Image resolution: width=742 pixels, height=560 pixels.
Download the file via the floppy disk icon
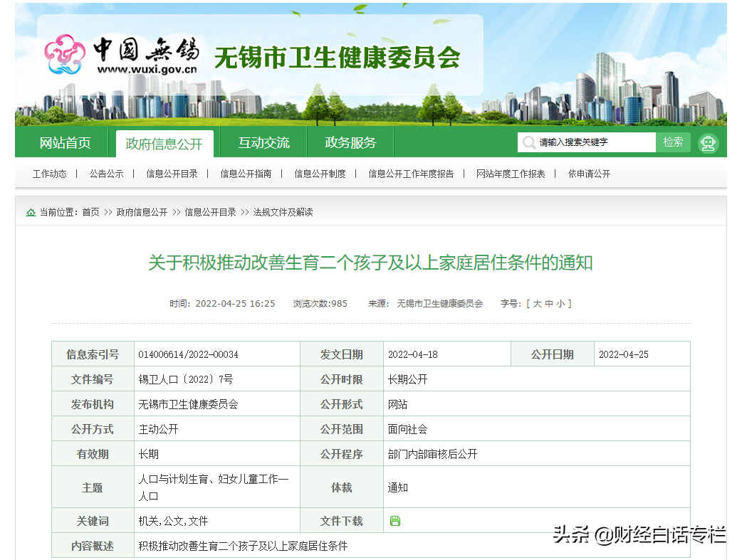point(394,520)
